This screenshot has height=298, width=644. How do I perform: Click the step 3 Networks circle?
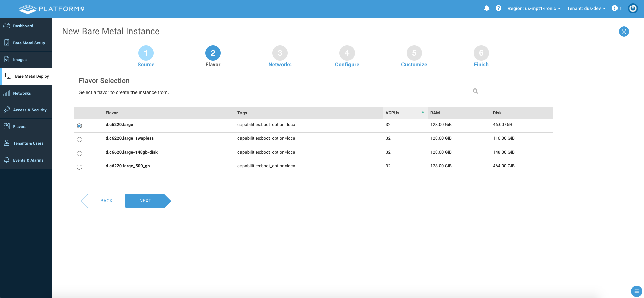point(280,53)
